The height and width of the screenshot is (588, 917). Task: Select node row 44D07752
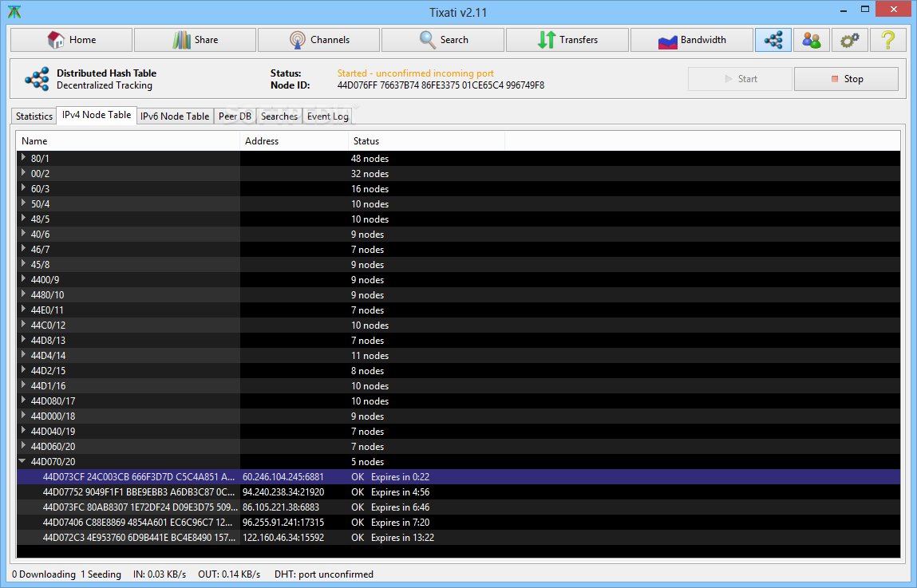point(458,492)
